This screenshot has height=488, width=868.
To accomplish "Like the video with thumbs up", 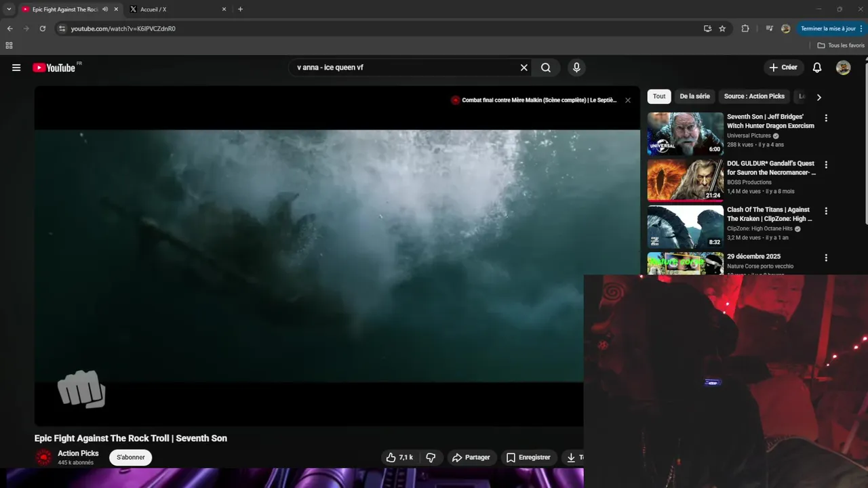I will coord(399,457).
